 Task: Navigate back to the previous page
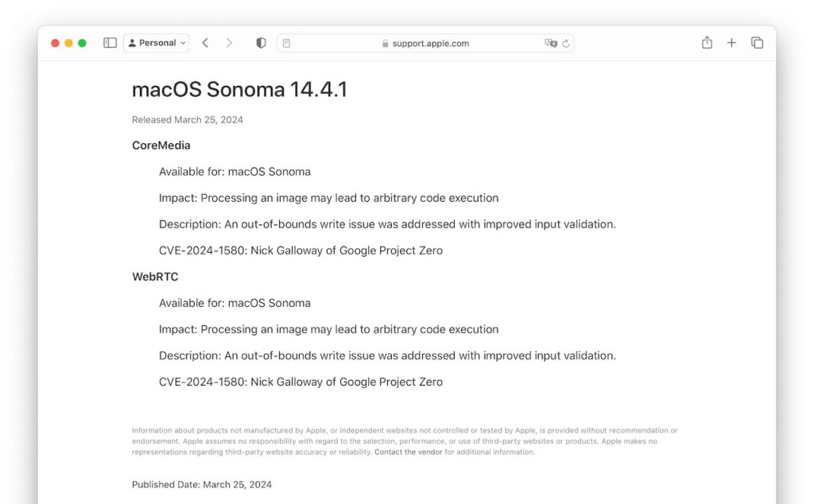pyautogui.click(x=205, y=42)
